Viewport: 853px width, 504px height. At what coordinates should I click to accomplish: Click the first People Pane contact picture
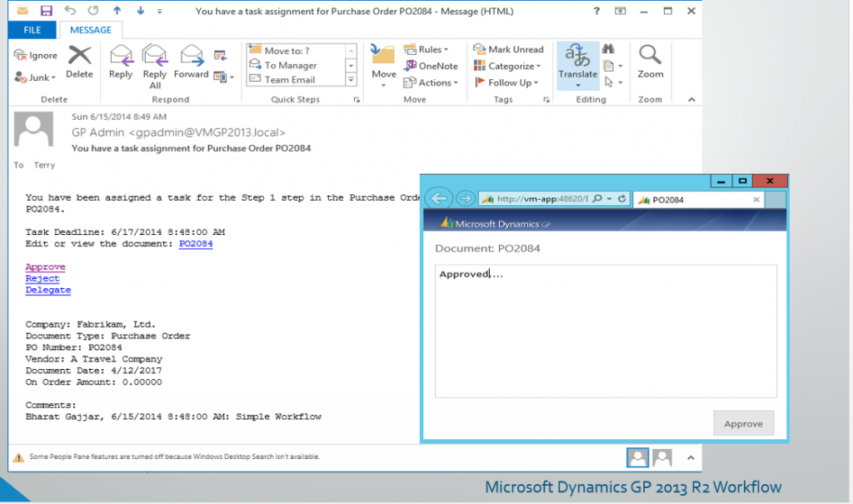[637, 457]
